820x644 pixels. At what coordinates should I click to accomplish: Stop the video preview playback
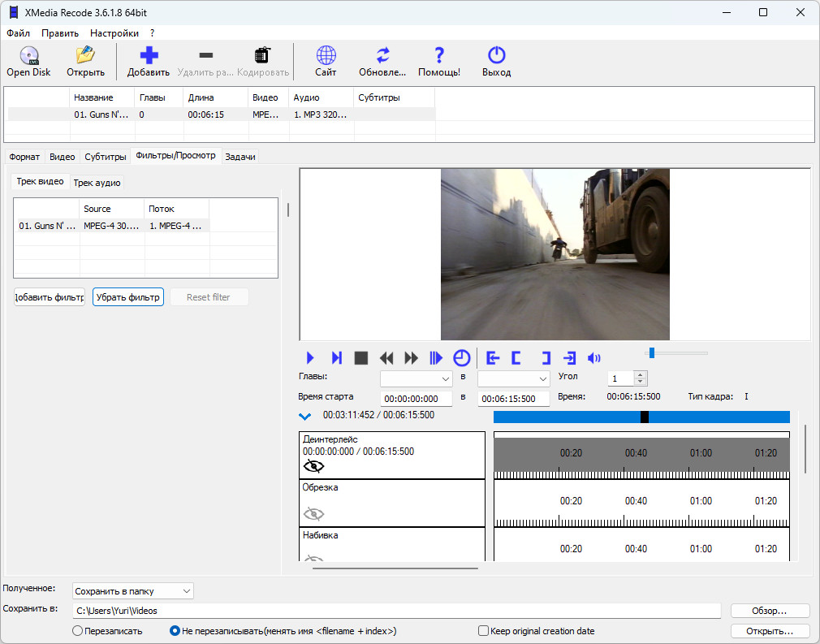(x=361, y=358)
